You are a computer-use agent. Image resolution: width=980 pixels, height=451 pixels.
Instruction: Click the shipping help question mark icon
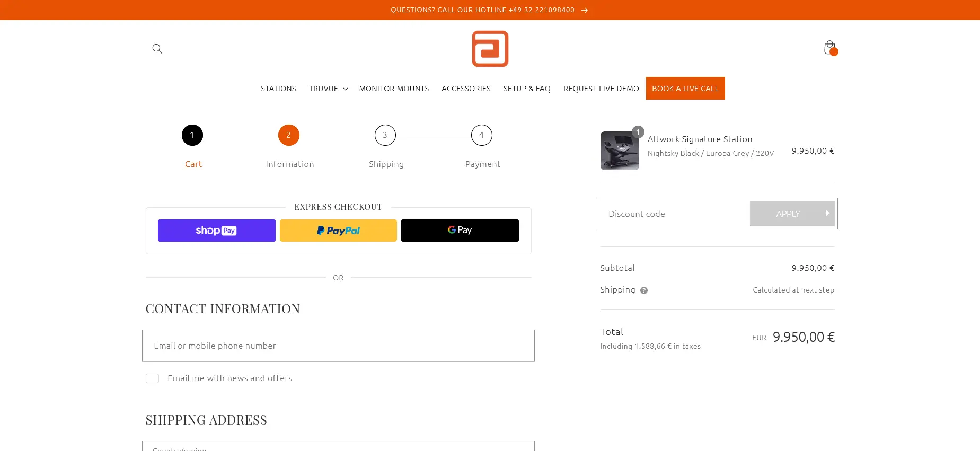(644, 290)
